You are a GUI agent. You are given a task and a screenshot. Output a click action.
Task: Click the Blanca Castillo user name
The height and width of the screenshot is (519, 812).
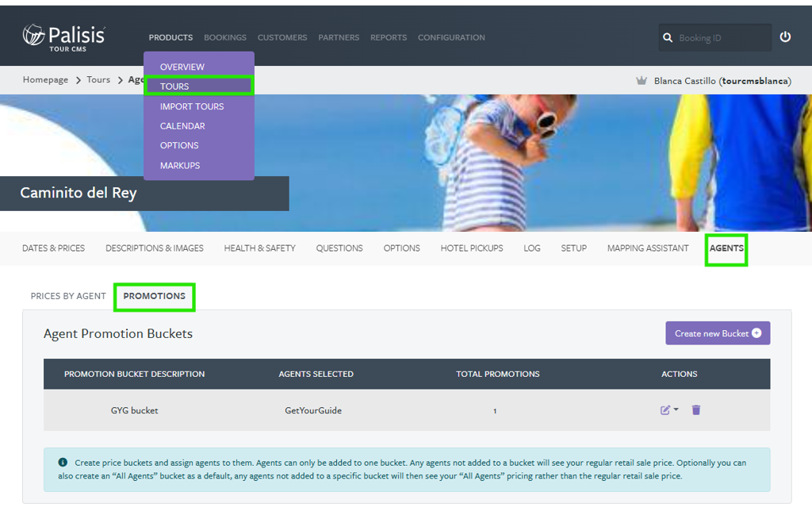tap(722, 81)
